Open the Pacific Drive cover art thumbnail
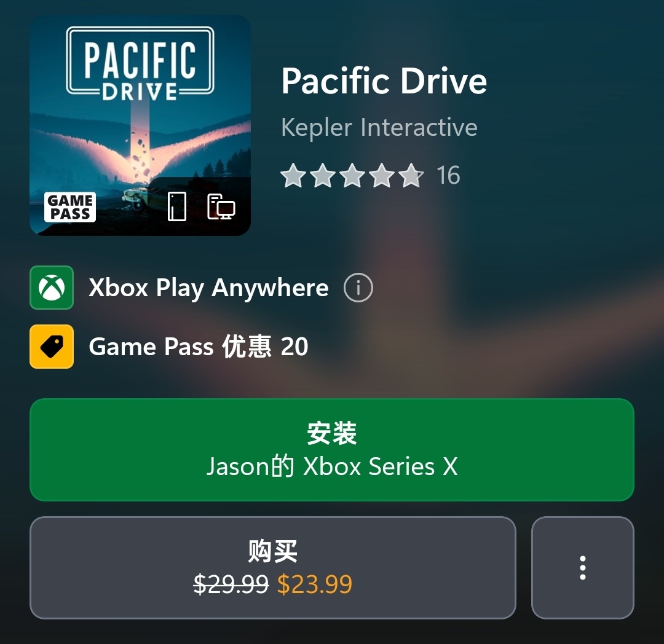The width and height of the screenshot is (664, 644). tap(140, 125)
